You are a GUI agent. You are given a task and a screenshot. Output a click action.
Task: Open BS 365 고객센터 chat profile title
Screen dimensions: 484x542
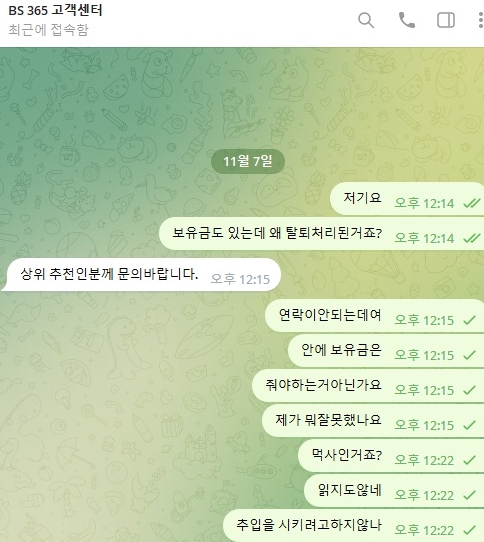point(55,10)
